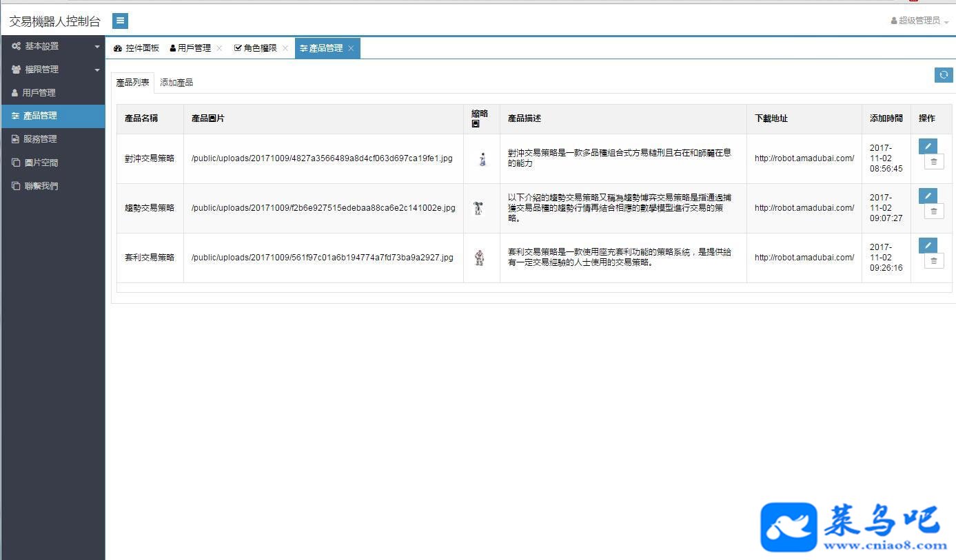Click the refresh icon at top right
This screenshot has width=956, height=560.
(944, 75)
